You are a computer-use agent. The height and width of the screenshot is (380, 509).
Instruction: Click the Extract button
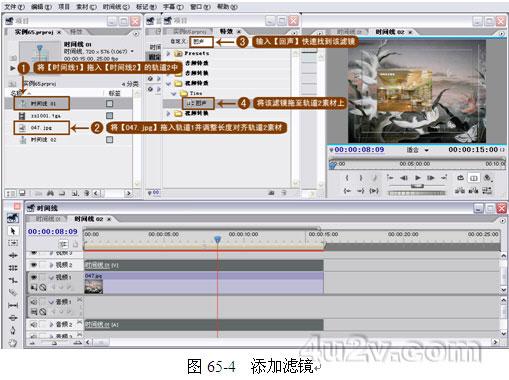click(473, 191)
